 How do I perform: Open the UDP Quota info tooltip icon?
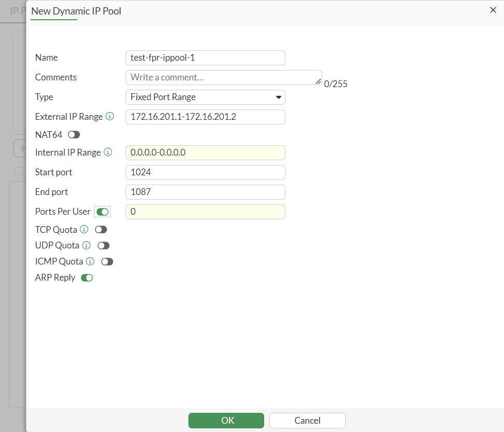point(86,245)
